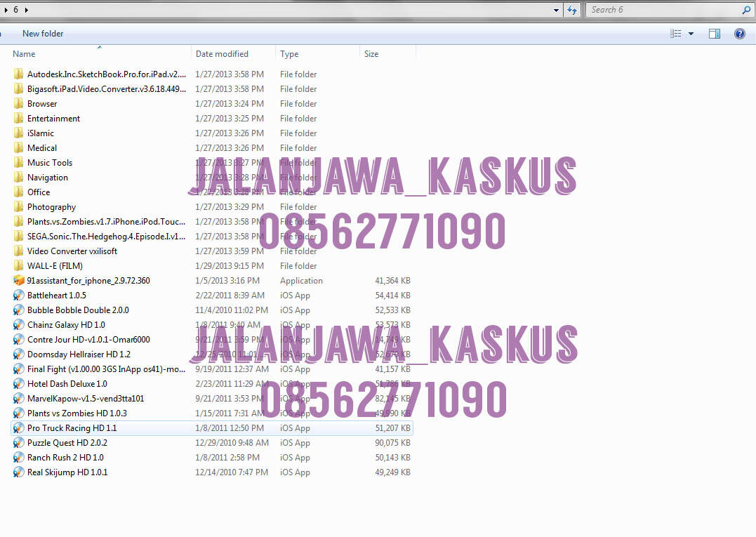Image resolution: width=756 pixels, height=537 pixels.
Task: Sort by the Type column header
Action: pos(289,54)
